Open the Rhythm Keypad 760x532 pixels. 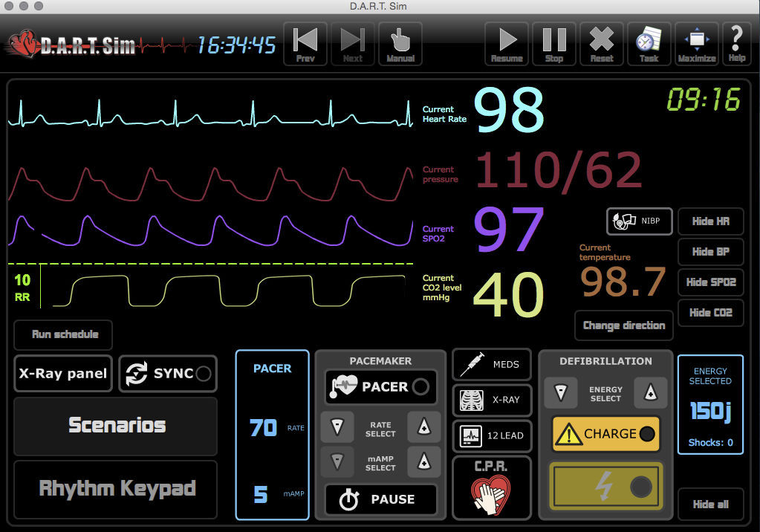pos(115,489)
